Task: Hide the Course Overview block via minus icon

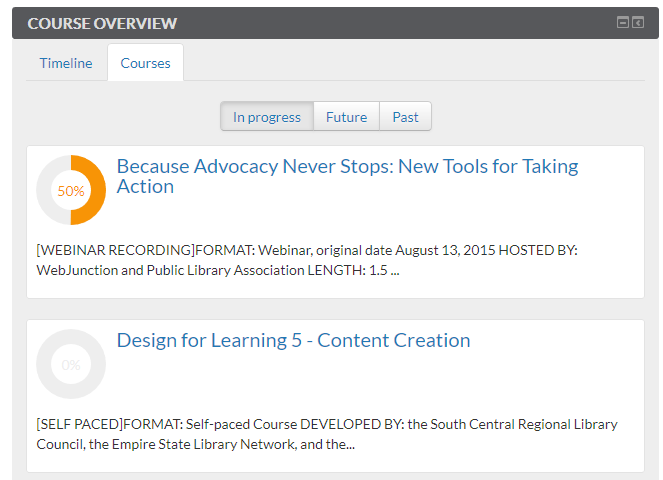Action: (x=622, y=22)
